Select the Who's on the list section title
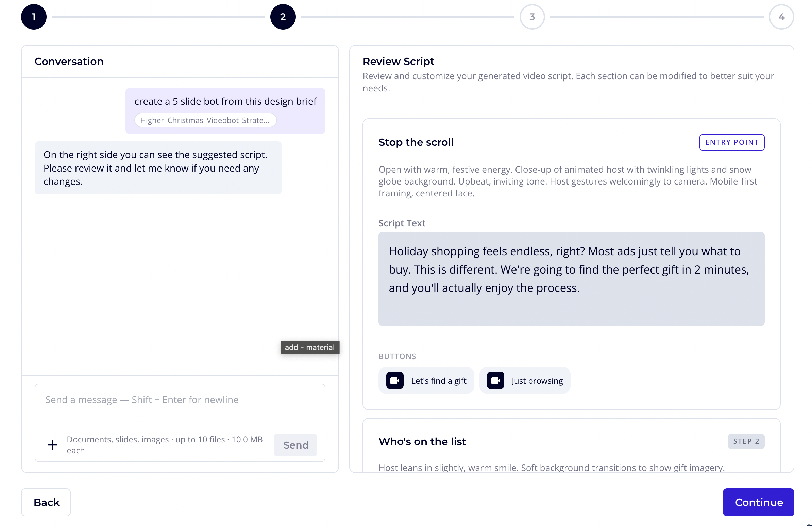The image size is (812, 526). tap(422, 441)
